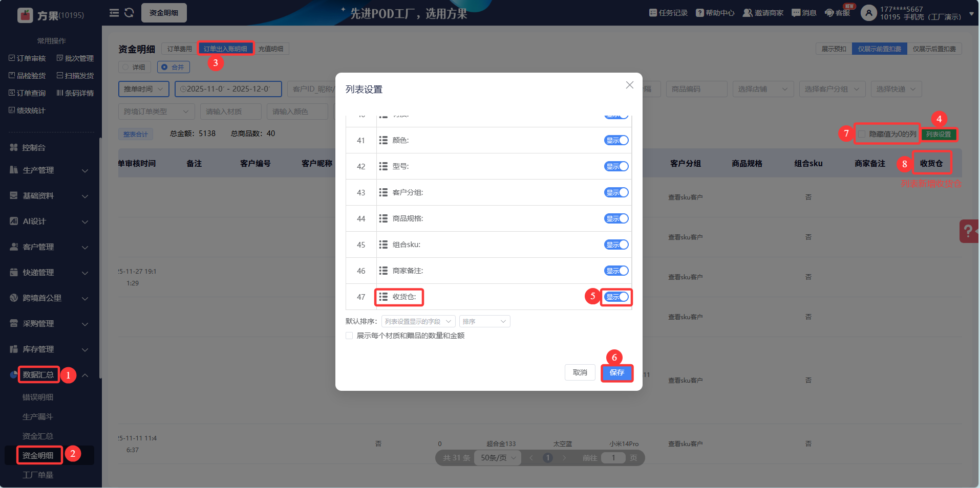980x488 pixels.
Task: Click the sidebar collapse hamburger icon
Action: click(x=114, y=13)
